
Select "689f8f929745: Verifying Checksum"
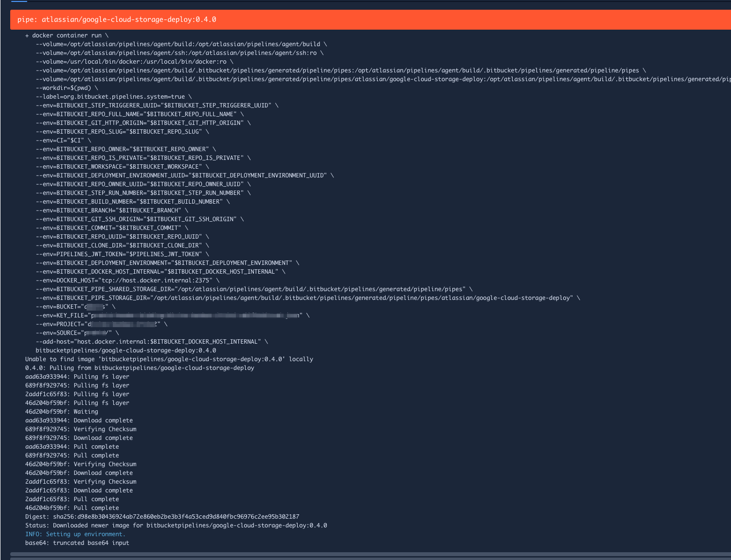(81, 429)
